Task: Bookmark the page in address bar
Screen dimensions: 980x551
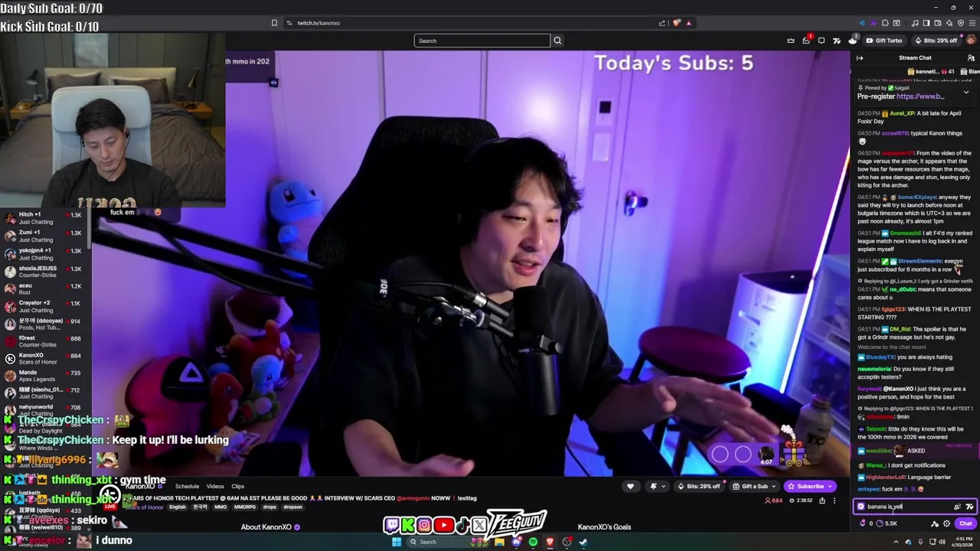Action: click(274, 23)
